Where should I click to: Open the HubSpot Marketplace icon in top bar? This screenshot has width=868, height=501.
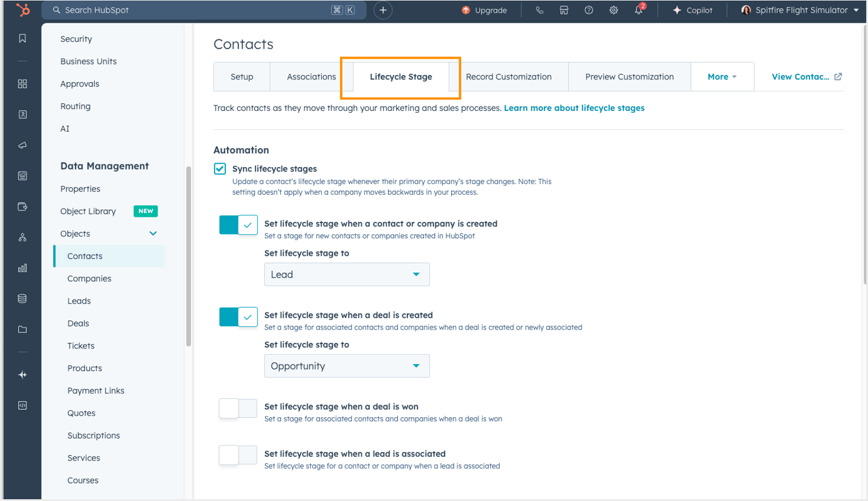click(x=563, y=10)
